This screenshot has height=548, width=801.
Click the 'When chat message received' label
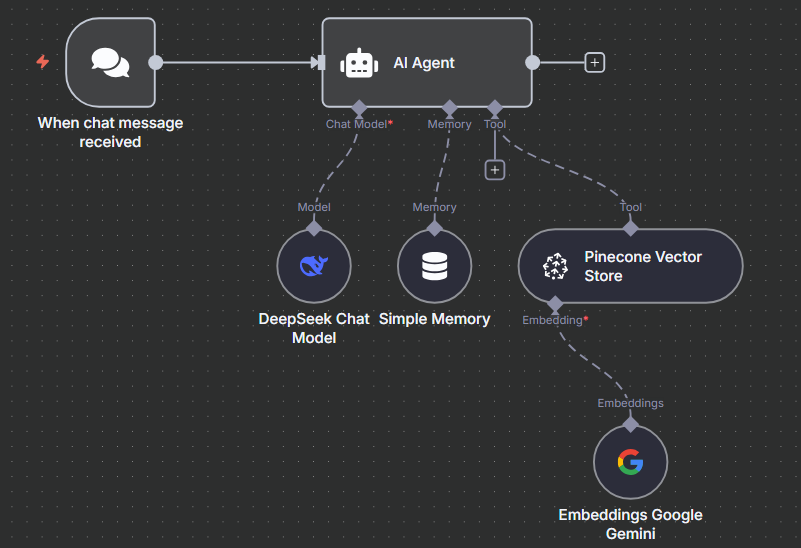[110, 132]
